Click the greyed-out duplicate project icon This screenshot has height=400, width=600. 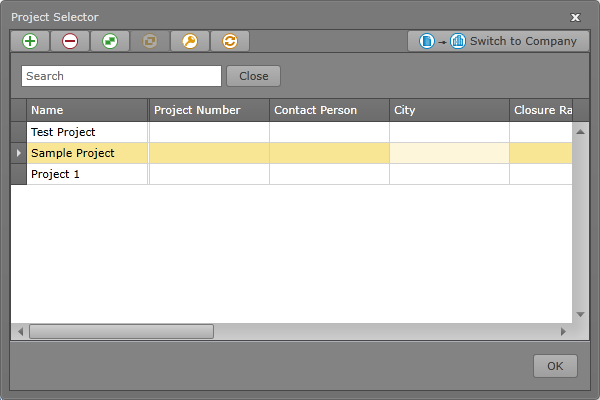[x=150, y=41]
